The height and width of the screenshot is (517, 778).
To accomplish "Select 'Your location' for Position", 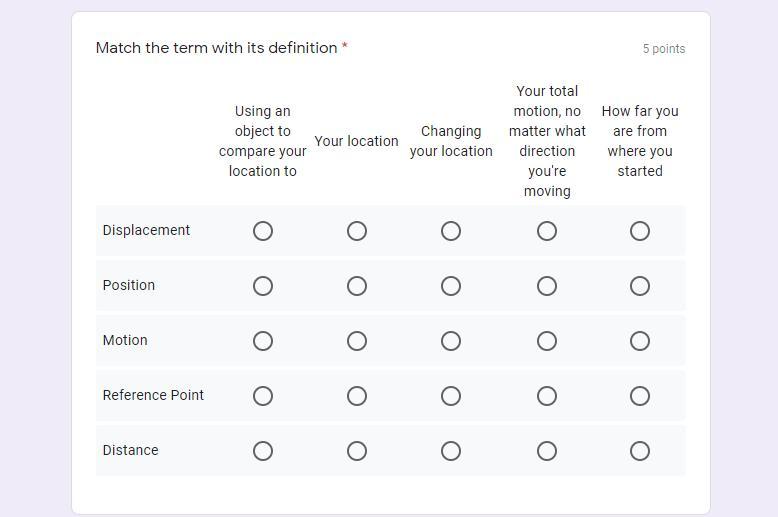I will [357, 286].
